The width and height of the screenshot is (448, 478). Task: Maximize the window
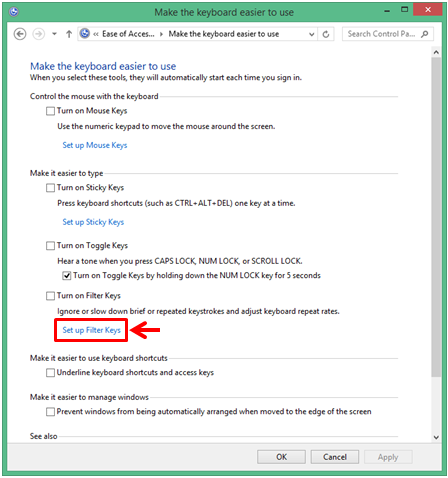tap(405, 10)
